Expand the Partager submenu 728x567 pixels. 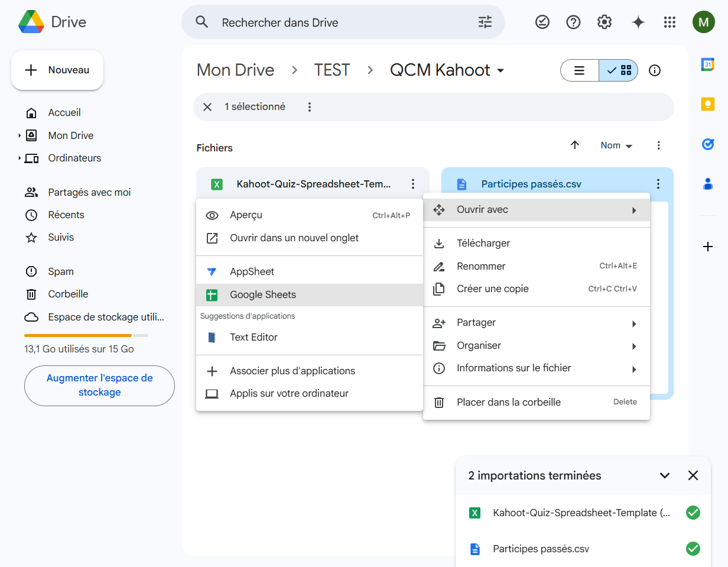(x=537, y=323)
